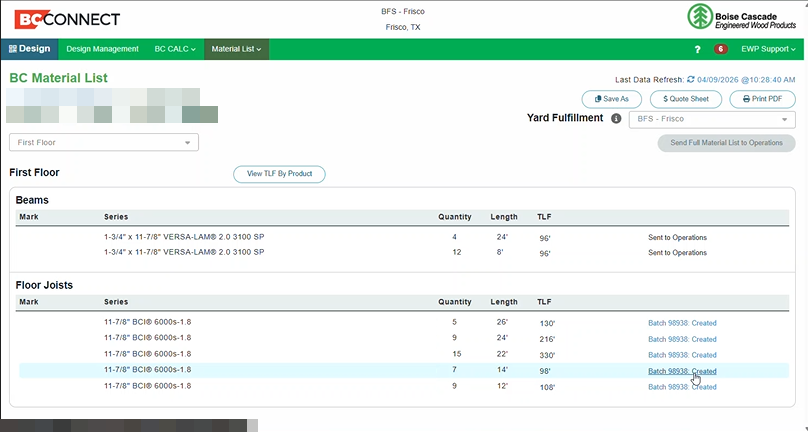
Task: Open Batch 98938 link for 22' joists
Action: pyautogui.click(x=682, y=355)
